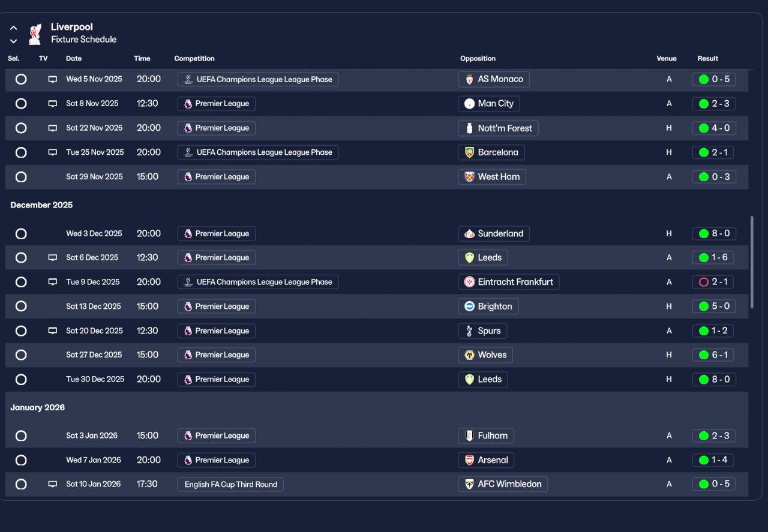768x532 pixels.
Task: Click the Nott'm Forest club crest
Action: (469, 128)
